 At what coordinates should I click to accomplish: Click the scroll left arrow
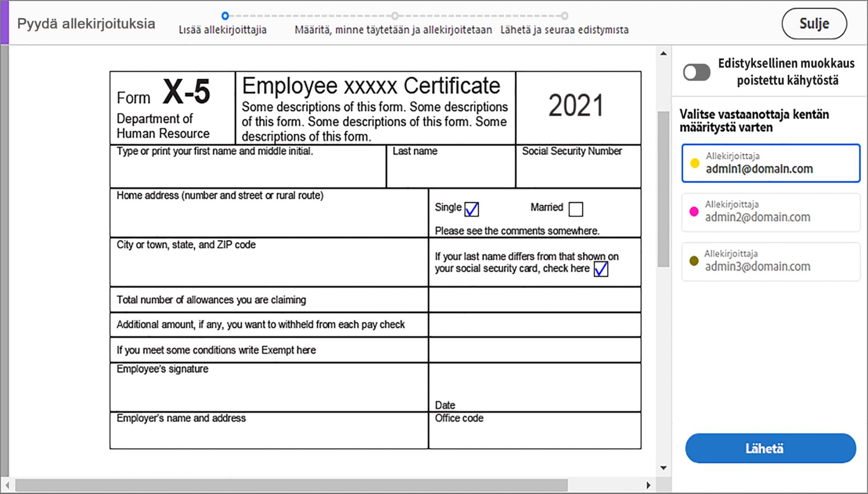[x=7, y=485]
